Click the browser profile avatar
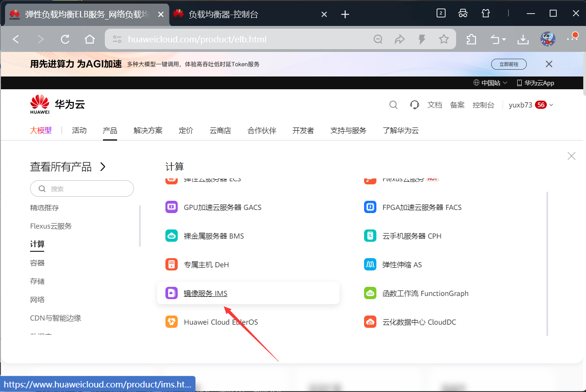 click(548, 39)
